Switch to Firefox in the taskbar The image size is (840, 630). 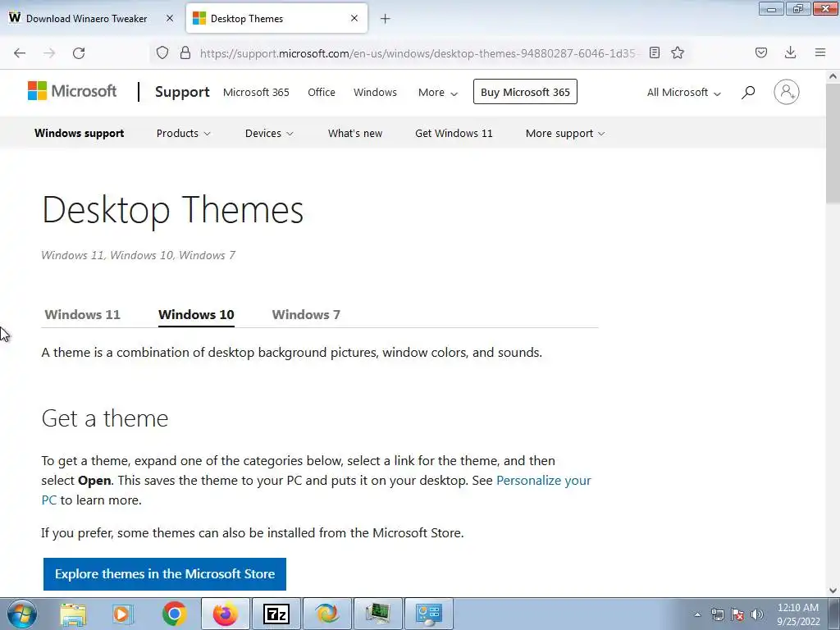pyautogui.click(x=225, y=614)
